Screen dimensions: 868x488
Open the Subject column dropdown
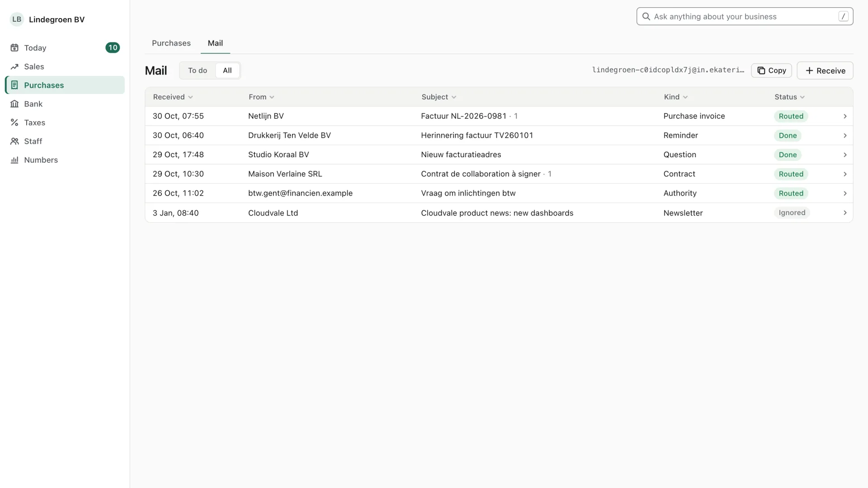click(439, 97)
